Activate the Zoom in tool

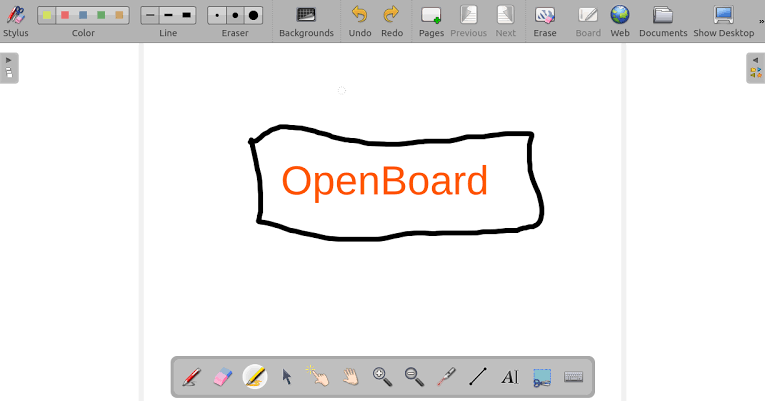click(382, 377)
